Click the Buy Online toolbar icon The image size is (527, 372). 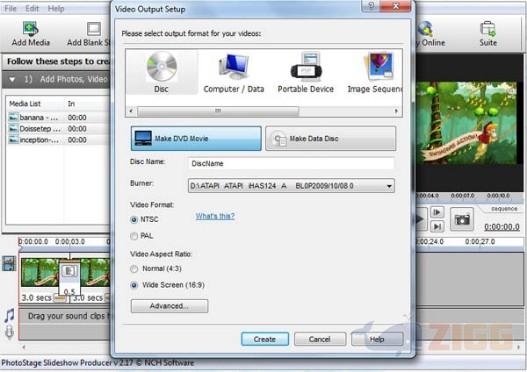click(x=425, y=29)
